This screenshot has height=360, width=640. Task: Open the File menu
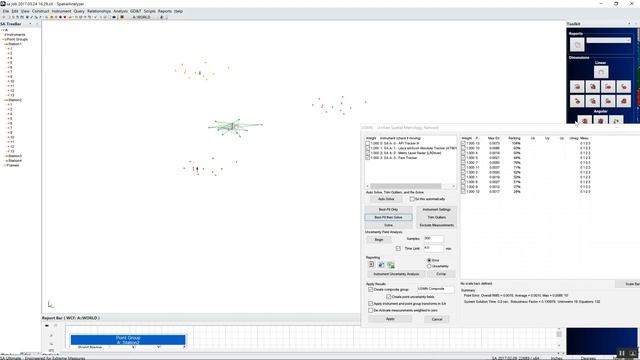point(6,11)
